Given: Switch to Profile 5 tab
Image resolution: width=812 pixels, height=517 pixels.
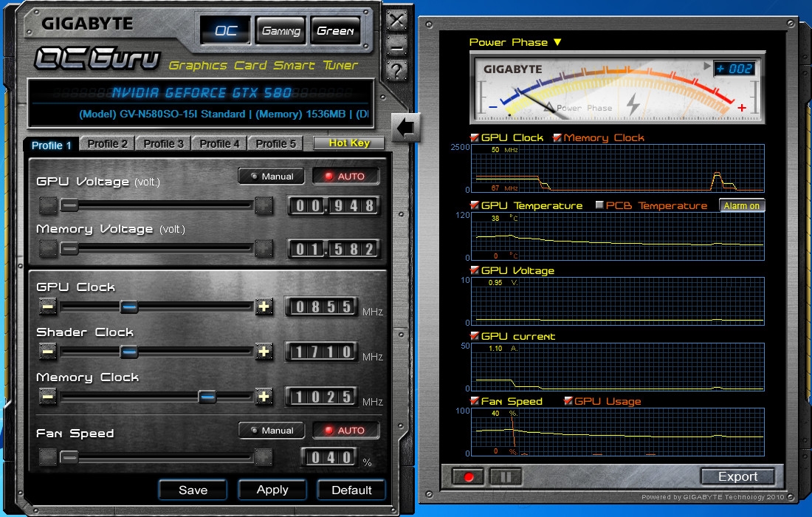Looking at the screenshot, I should point(275,144).
